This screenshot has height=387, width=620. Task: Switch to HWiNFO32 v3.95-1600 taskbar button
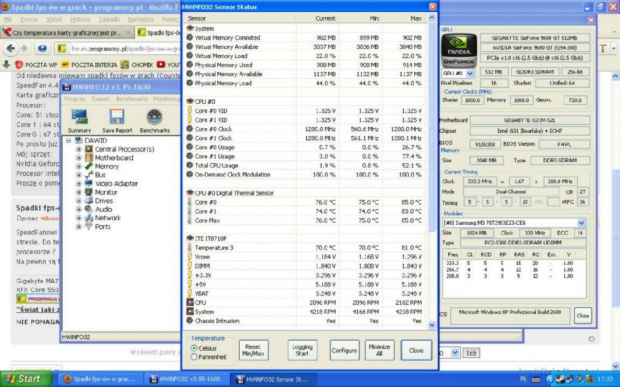[186, 379]
